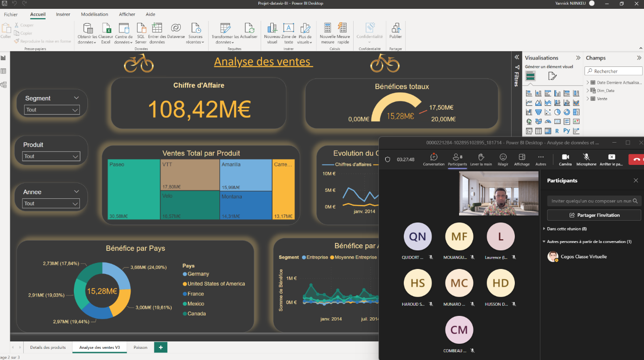Click Nouveau visuel in the ribbon

tap(272, 28)
